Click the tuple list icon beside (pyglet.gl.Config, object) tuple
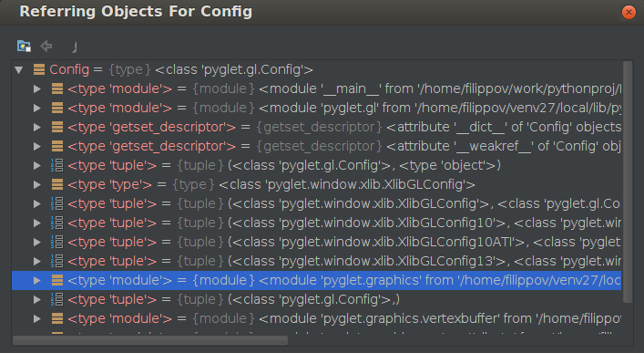 (57, 165)
